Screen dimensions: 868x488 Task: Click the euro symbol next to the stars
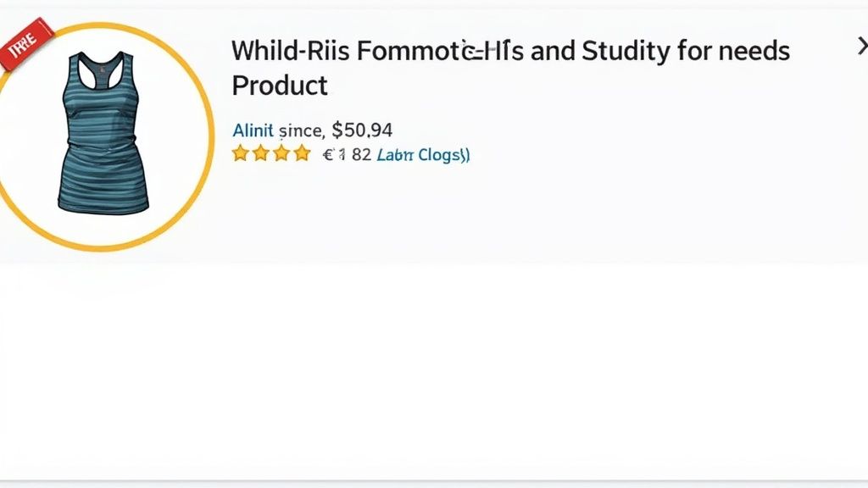(x=328, y=155)
